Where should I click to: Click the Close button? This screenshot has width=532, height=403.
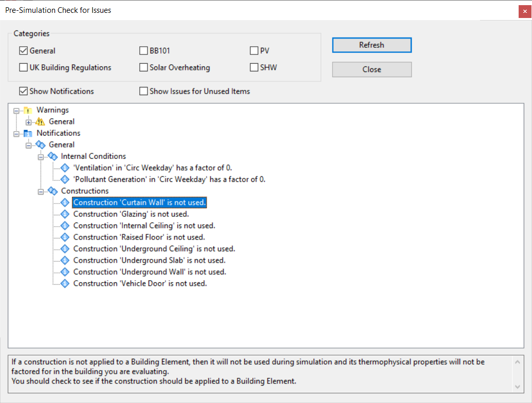[x=372, y=69]
